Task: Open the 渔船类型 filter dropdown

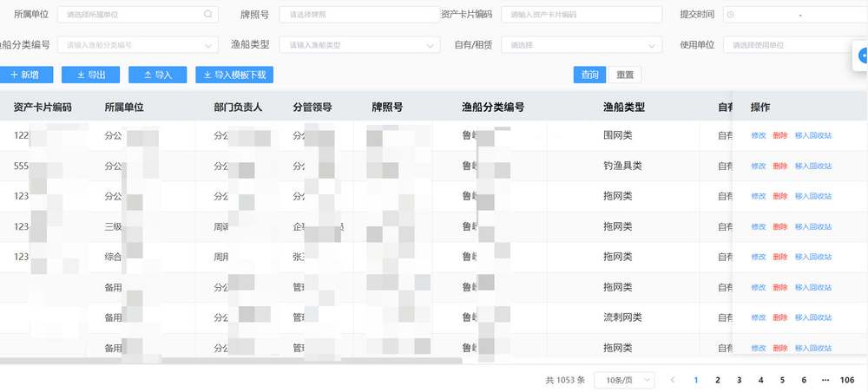Action: coord(360,45)
